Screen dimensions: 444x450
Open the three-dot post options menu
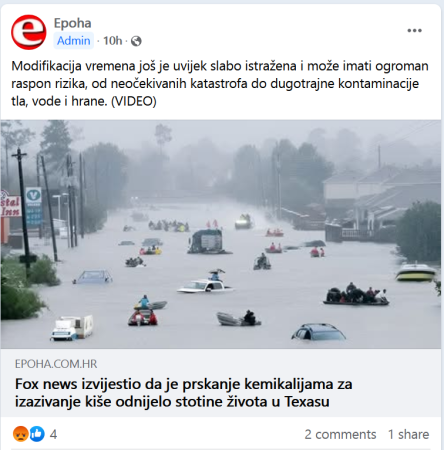coord(414,31)
